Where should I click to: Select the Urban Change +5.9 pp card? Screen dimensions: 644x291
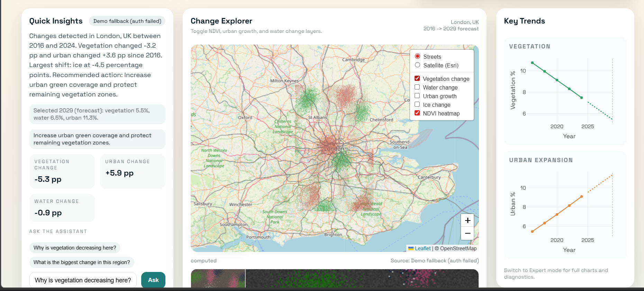point(133,171)
